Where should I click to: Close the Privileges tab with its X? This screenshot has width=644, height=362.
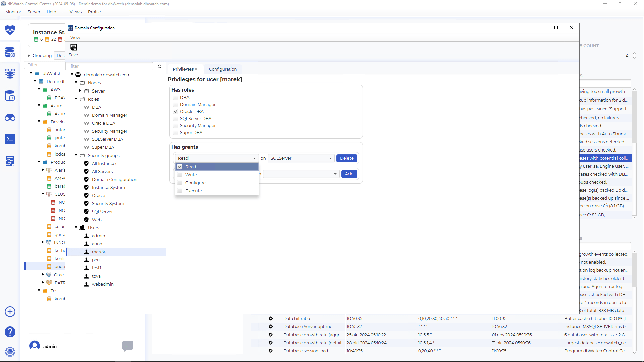coord(196,69)
